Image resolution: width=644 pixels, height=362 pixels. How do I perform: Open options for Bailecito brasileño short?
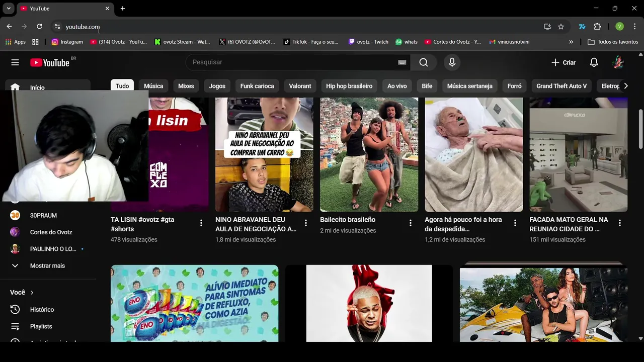[410, 223]
